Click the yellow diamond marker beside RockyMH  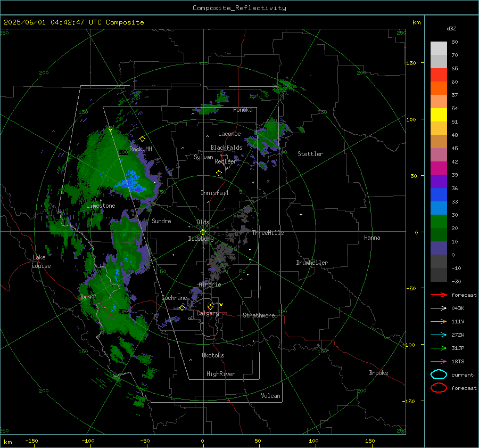tap(142, 139)
